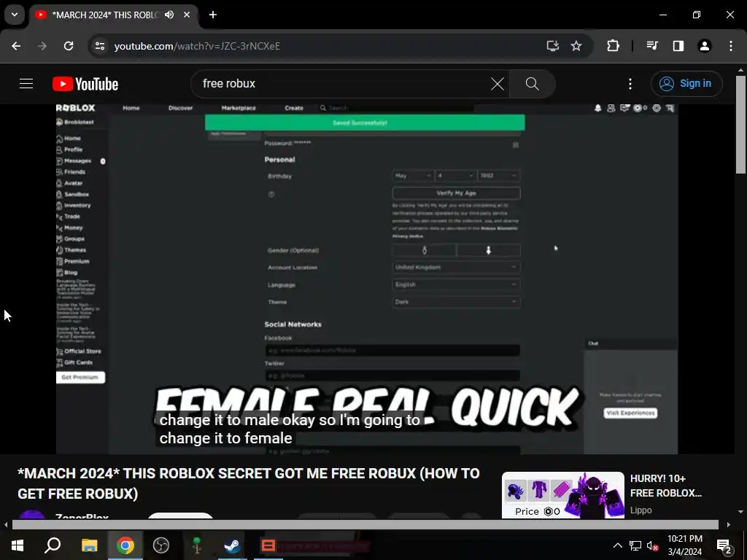This screenshot has height=560, width=747.
Task: Focus the address bar URL
Action: point(197,46)
